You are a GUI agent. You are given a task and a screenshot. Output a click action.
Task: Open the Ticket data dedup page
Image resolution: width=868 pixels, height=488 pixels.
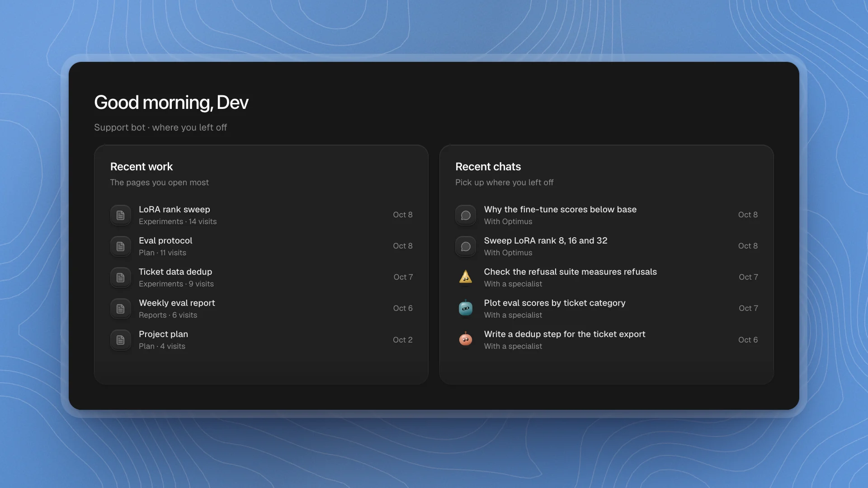pos(261,277)
